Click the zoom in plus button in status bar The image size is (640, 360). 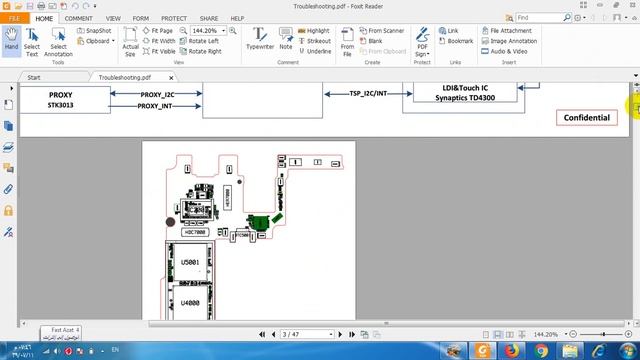(x=628, y=334)
